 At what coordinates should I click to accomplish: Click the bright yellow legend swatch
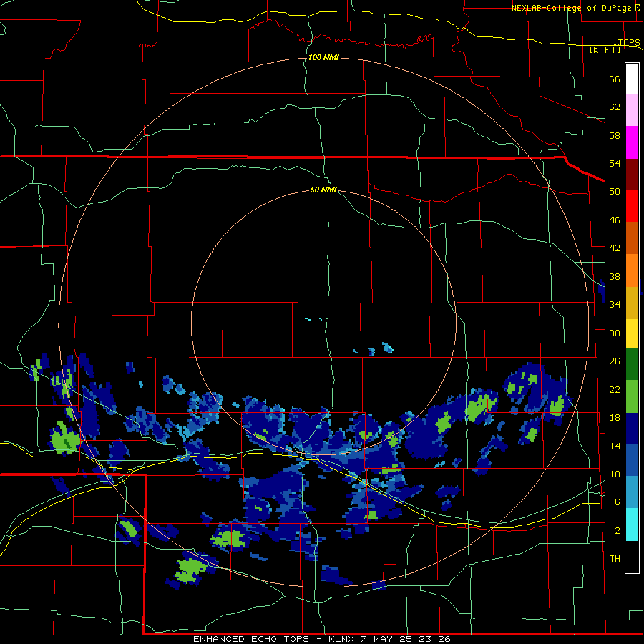tap(632, 333)
